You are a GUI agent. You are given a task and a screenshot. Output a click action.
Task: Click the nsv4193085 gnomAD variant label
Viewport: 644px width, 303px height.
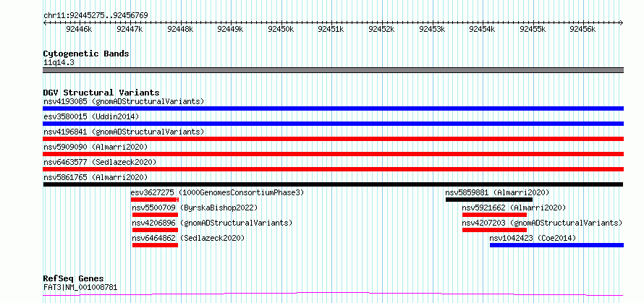point(124,101)
